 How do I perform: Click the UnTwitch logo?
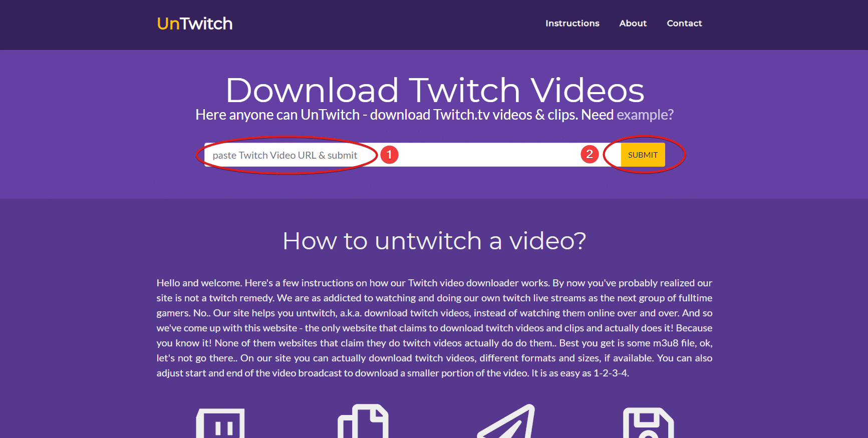click(194, 24)
